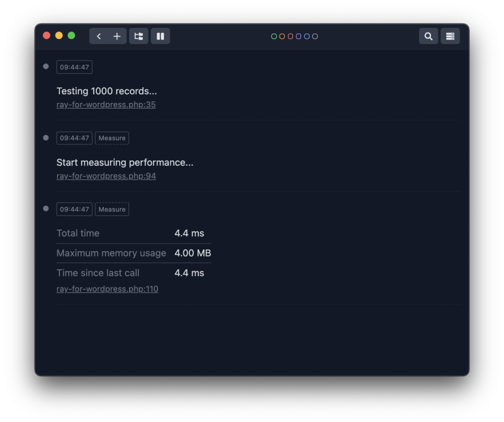The height and width of the screenshot is (422, 504).
Task: Open ray-for-wordpress.php:110 file link
Action: pos(107,289)
